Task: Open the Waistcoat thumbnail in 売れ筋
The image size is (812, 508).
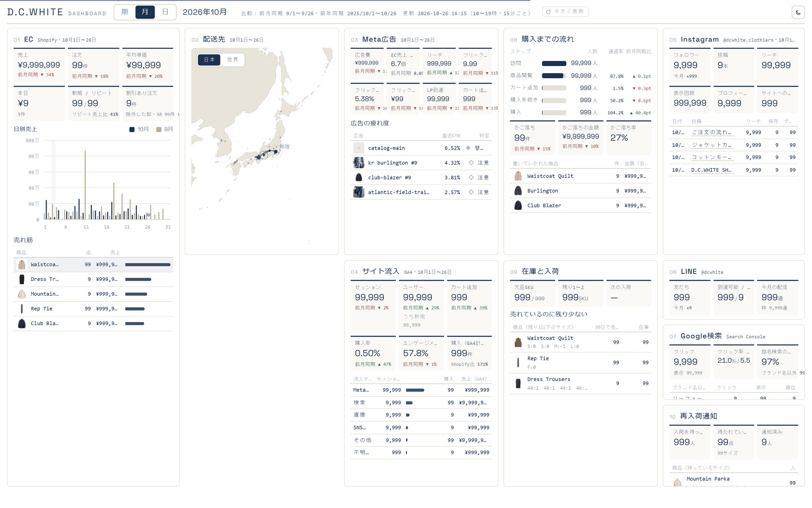Action: point(22,264)
